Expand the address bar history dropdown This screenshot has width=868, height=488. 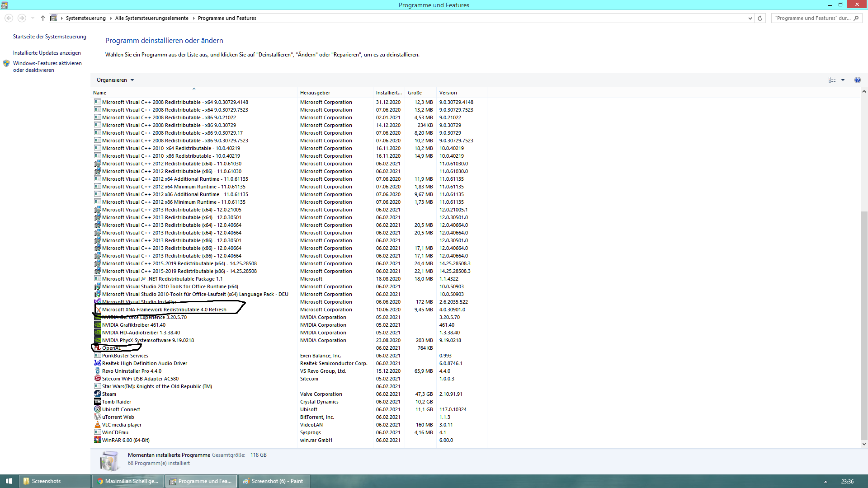pos(750,18)
